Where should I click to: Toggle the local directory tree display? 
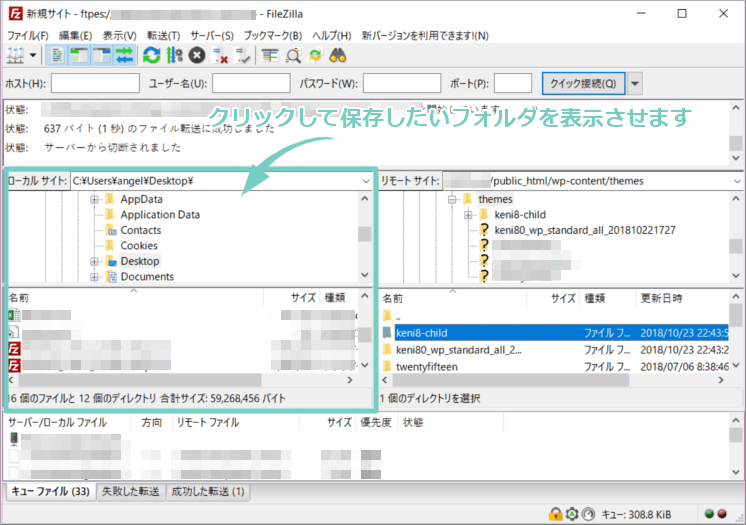[x=79, y=56]
